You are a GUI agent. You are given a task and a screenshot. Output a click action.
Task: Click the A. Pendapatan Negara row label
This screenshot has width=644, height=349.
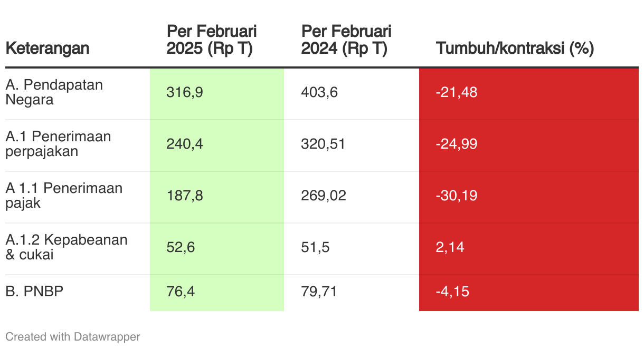pos(54,92)
